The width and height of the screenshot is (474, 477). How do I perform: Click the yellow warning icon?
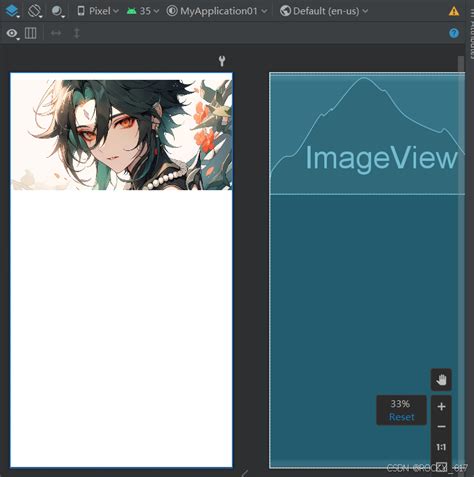tap(454, 11)
